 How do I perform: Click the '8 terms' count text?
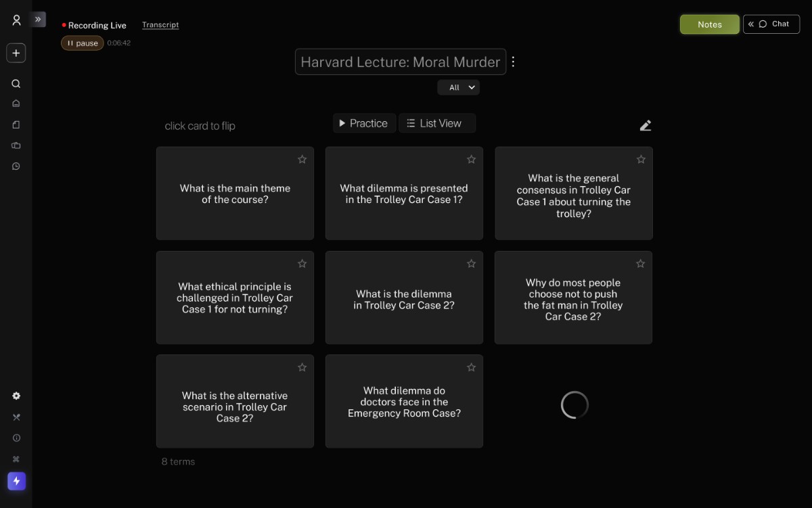click(178, 461)
